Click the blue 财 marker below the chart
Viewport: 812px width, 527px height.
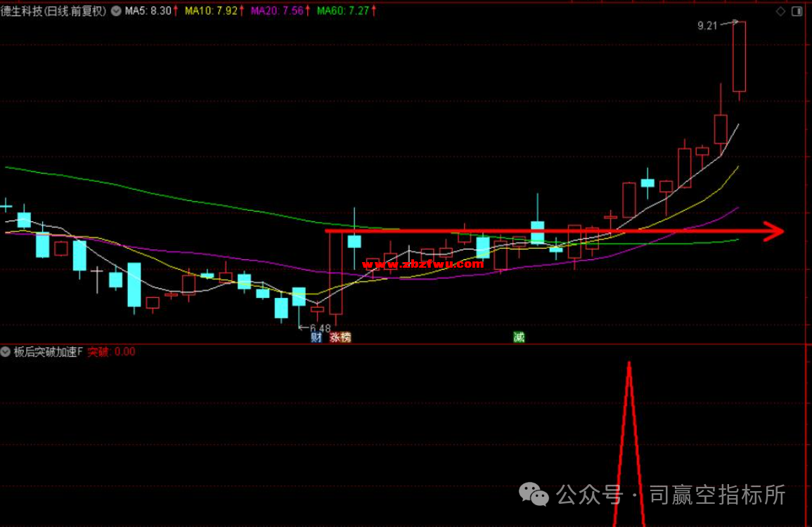pyautogui.click(x=316, y=337)
